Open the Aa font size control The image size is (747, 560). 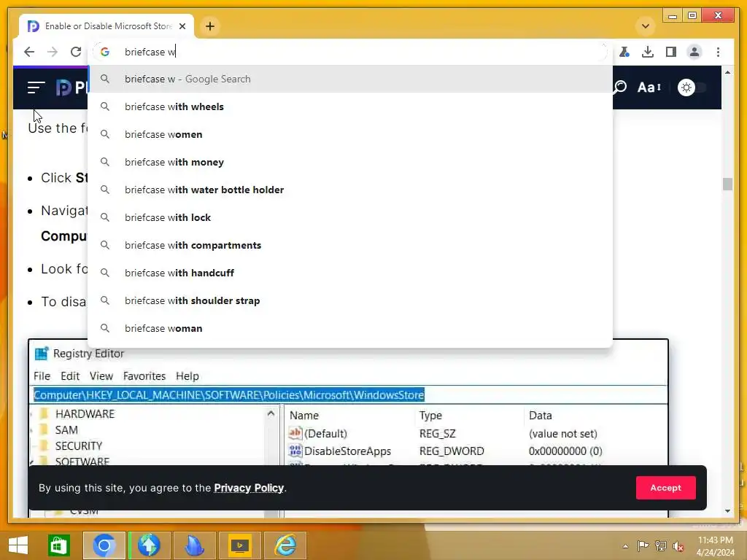tap(649, 87)
